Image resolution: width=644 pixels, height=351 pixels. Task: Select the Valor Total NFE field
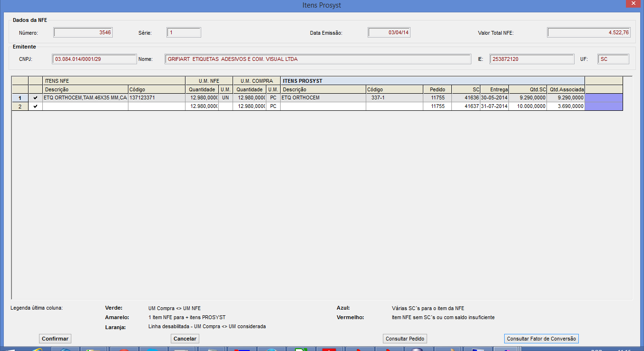click(x=589, y=32)
